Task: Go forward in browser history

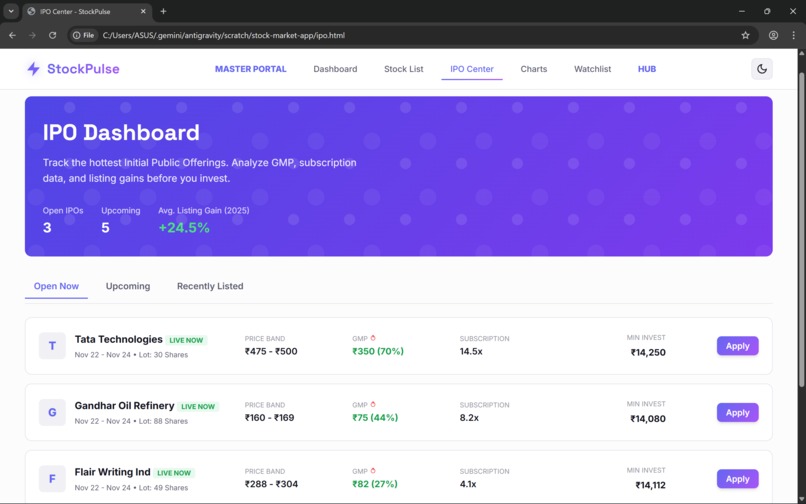Action: coord(32,35)
